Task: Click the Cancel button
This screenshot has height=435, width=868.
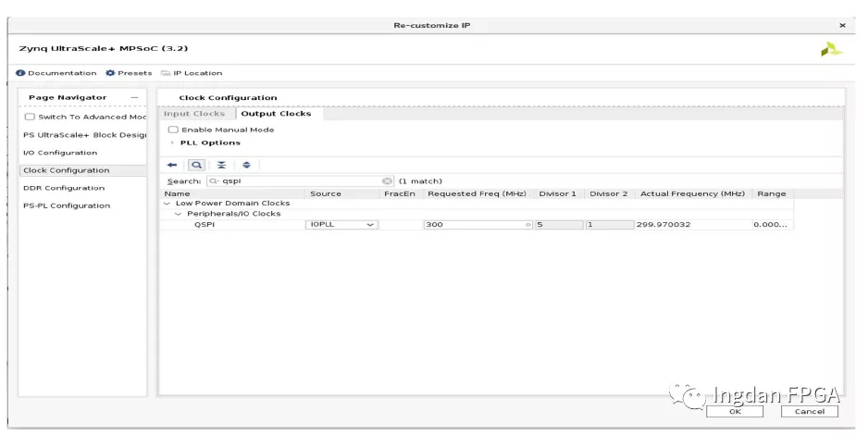Action: point(810,411)
